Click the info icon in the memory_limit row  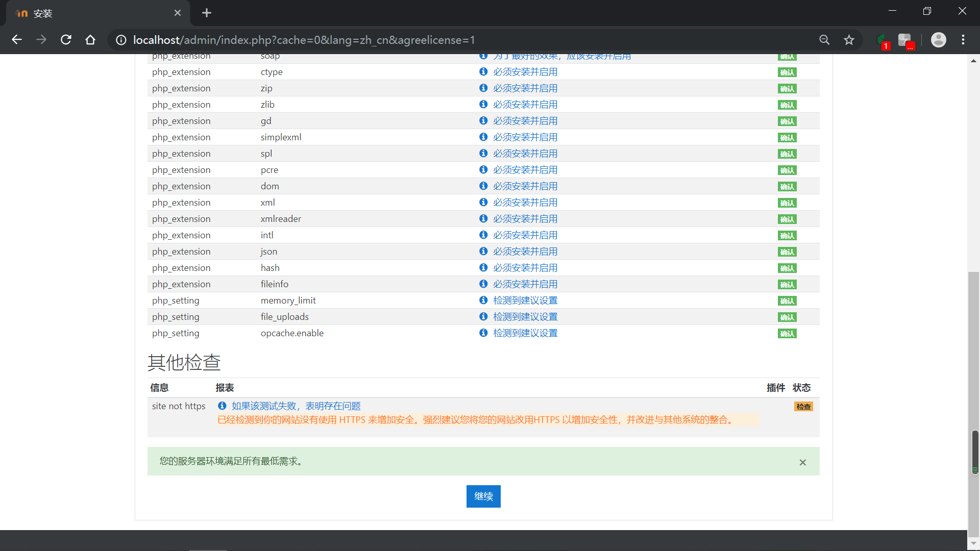click(x=483, y=300)
